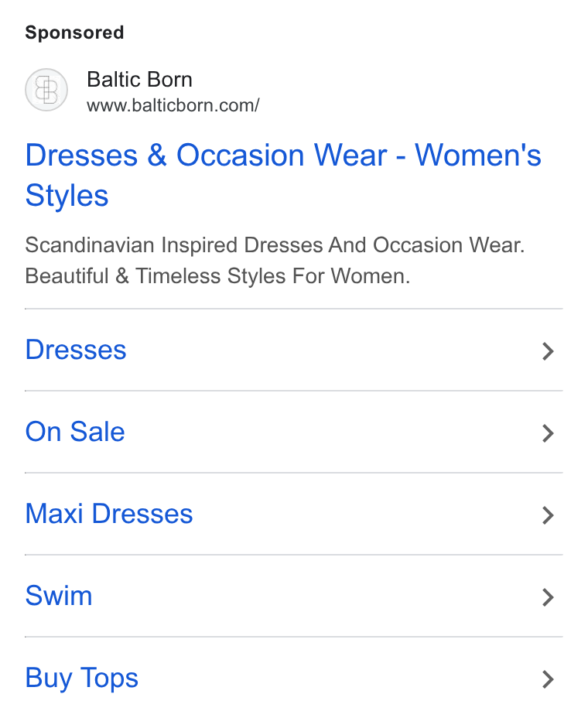The image size is (588, 718).
Task: Open the Dresses & Occasion Wear headline link
Action: 283,175
